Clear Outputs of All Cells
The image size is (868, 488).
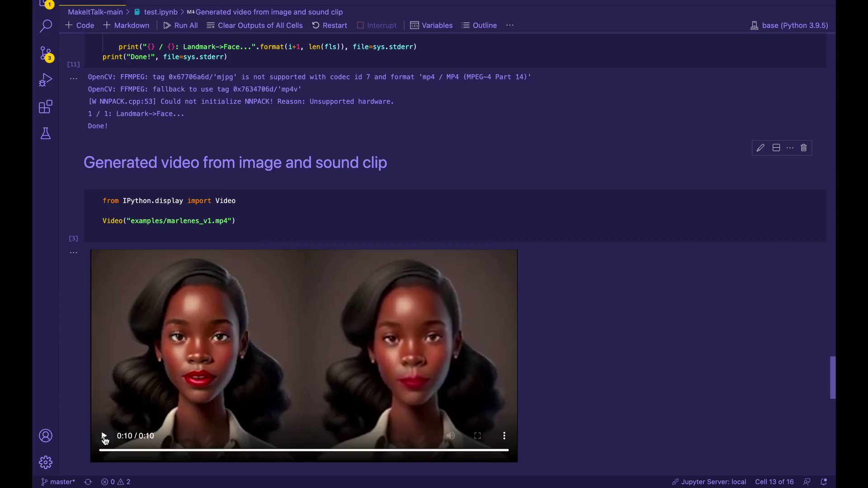(x=255, y=25)
